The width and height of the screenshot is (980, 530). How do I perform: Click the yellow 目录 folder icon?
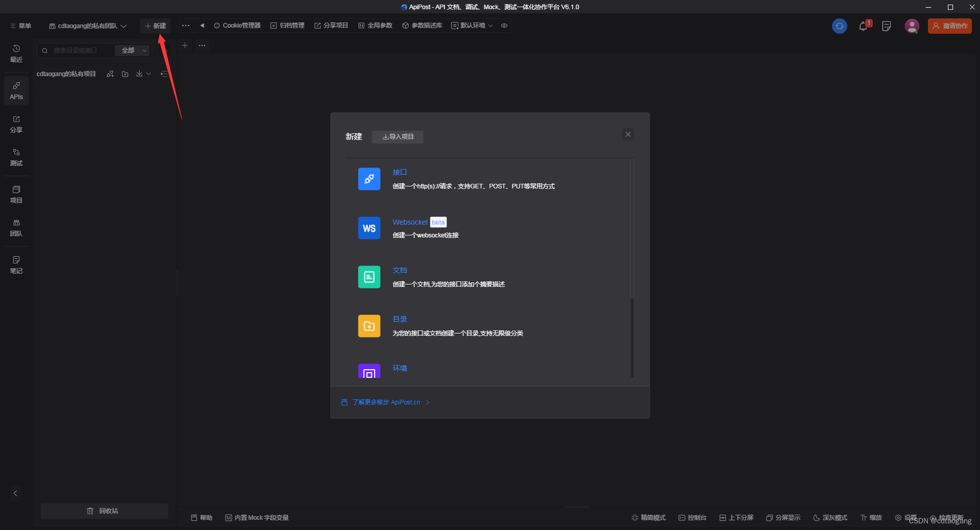(369, 326)
